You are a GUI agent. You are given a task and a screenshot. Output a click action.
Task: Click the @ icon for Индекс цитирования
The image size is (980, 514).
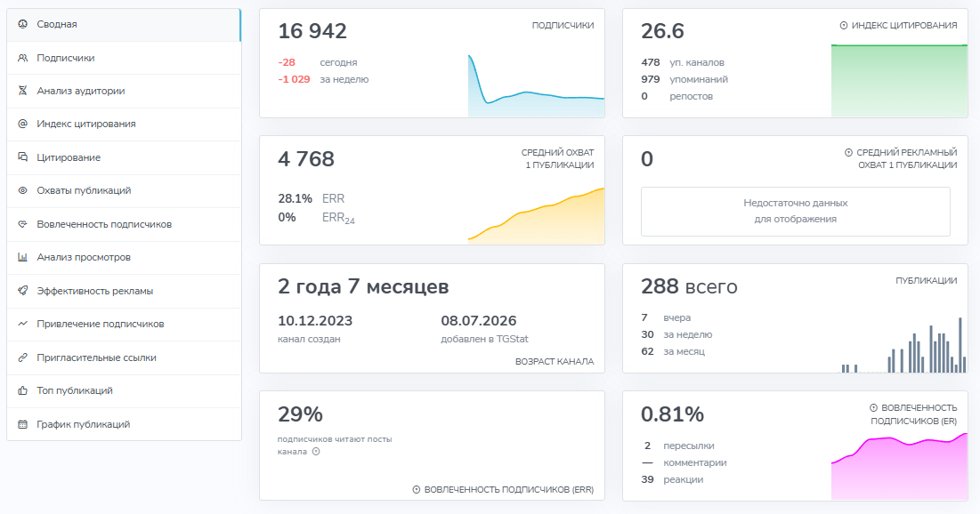tap(22, 124)
